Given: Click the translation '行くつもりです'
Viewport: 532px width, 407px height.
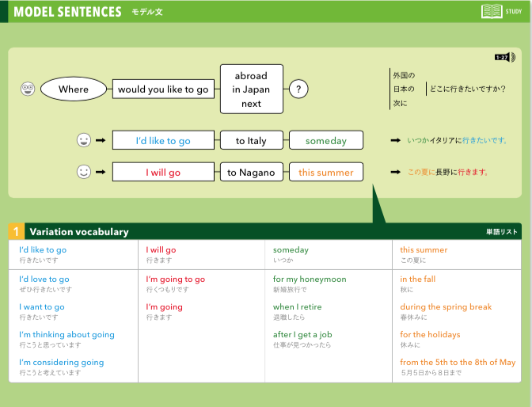Looking at the screenshot, I should tap(168, 290).
